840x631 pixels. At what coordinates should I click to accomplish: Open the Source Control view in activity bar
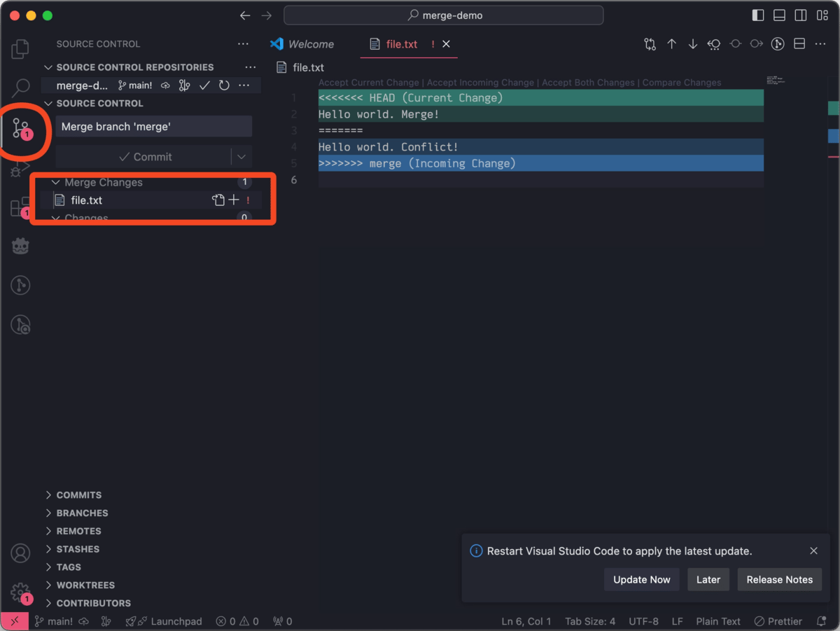[x=21, y=129]
